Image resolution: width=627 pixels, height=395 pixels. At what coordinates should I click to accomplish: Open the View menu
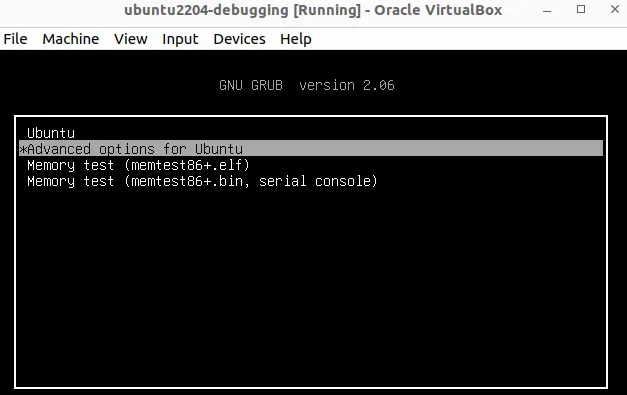[x=130, y=39]
